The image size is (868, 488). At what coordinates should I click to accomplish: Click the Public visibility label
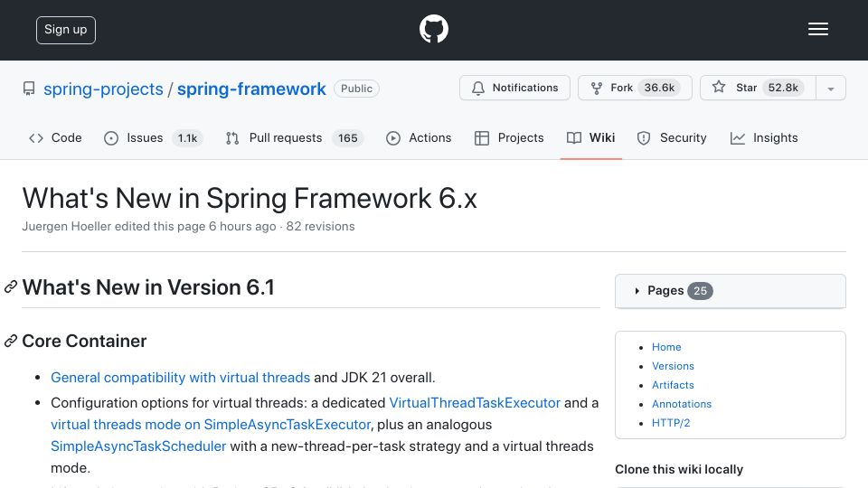pos(356,89)
